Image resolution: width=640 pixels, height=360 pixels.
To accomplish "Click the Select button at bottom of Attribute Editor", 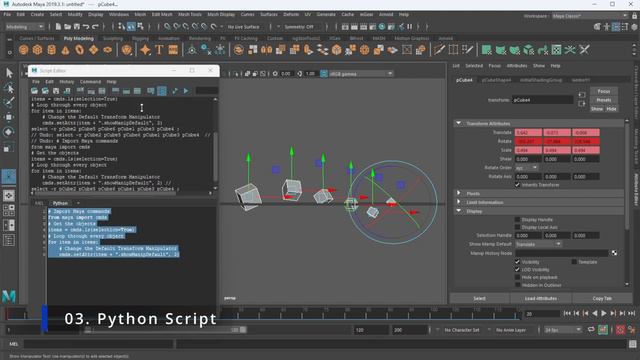I will (480, 298).
